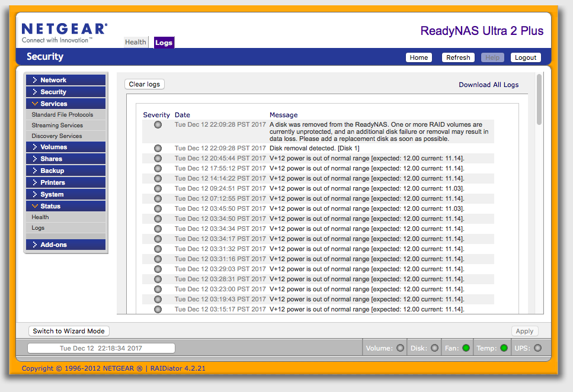This screenshot has height=392, width=573.
Task: Click the severity icon on the disk removal warning
Action: (x=157, y=124)
